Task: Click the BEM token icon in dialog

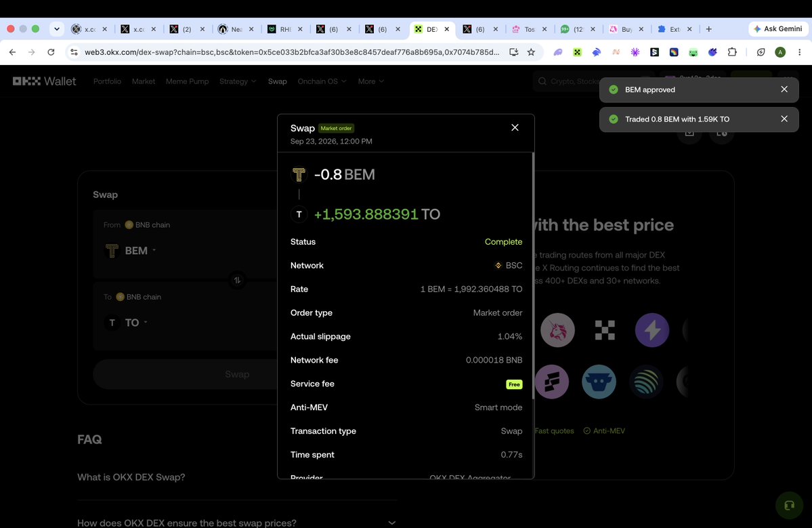Action: [x=299, y=175]
